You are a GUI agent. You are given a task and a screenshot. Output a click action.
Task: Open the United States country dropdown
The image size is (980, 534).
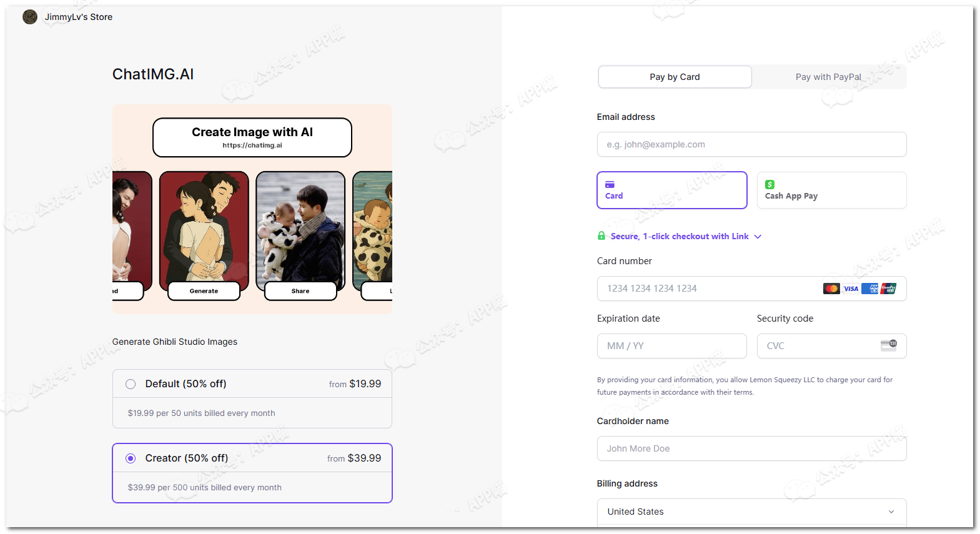point(751,512)
